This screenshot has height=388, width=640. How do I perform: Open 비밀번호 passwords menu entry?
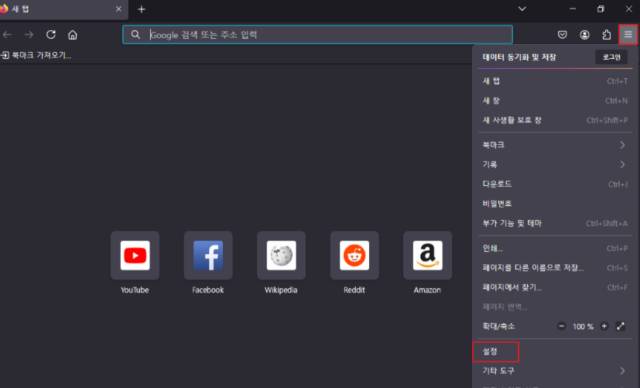click(x=555, y=204)
